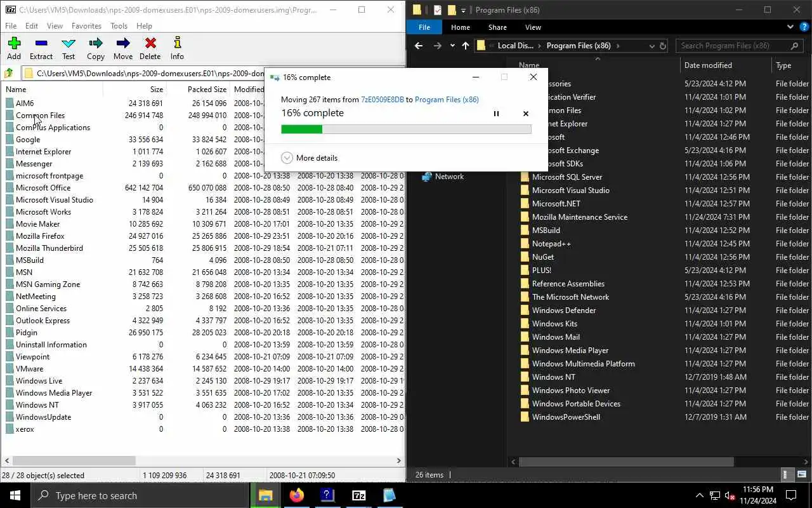
Task: Select WindowsPowerShell folder in Explorer
Action: [566, 417]
